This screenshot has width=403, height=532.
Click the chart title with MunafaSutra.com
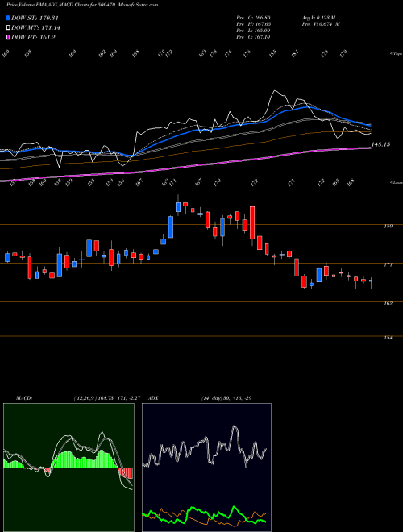(x=82, y=5)
